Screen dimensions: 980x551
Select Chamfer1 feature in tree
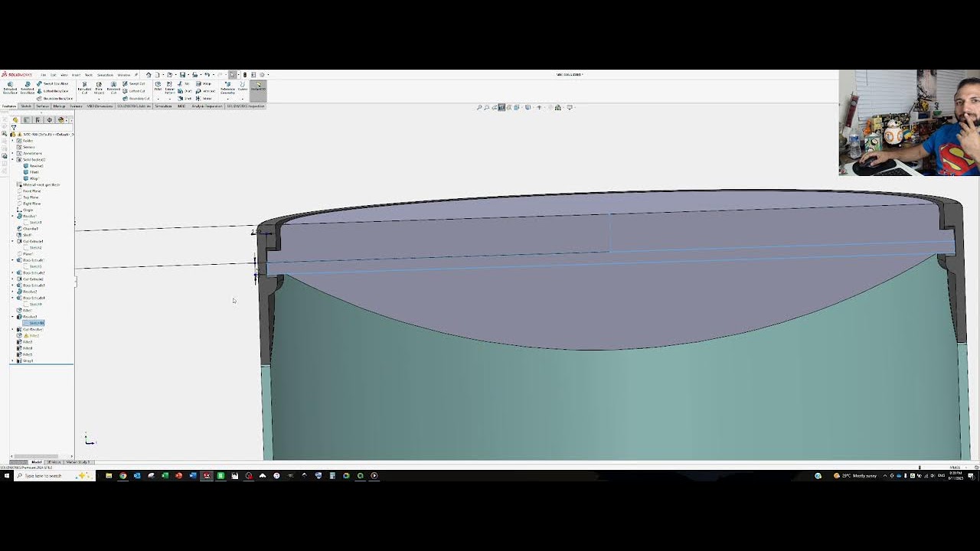click(x=31, y=228)
